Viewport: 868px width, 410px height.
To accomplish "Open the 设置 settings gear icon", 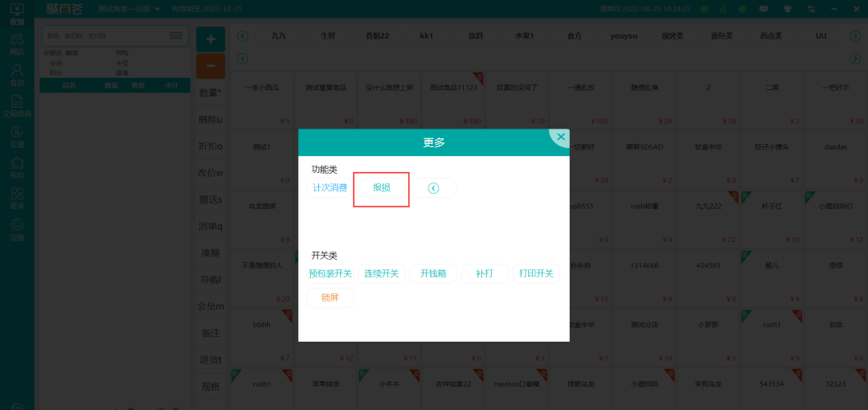I will coord(17,229).
